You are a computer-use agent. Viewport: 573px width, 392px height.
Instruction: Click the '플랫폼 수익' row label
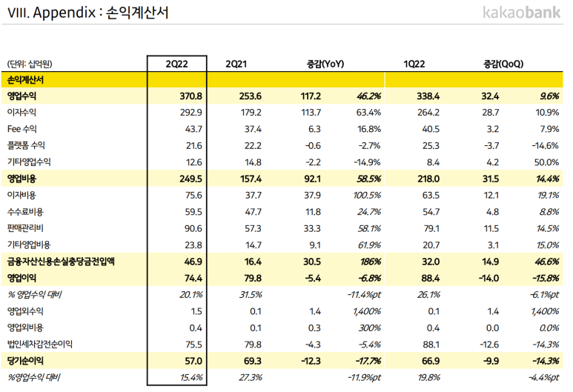(x=26, y=145)
